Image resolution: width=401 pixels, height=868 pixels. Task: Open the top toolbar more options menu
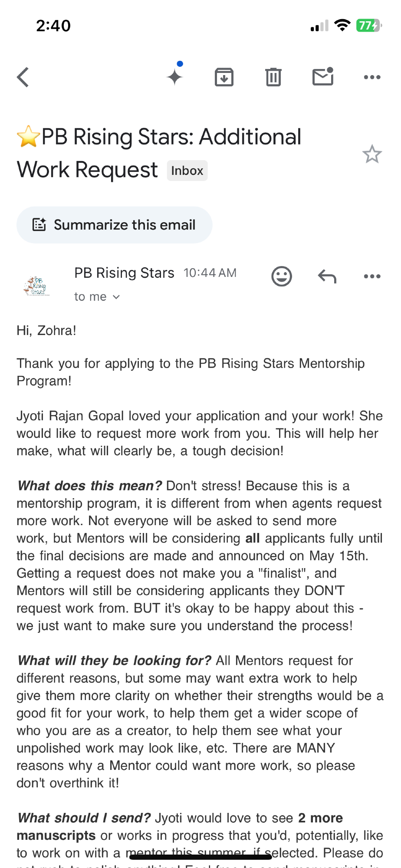[372, 77]
